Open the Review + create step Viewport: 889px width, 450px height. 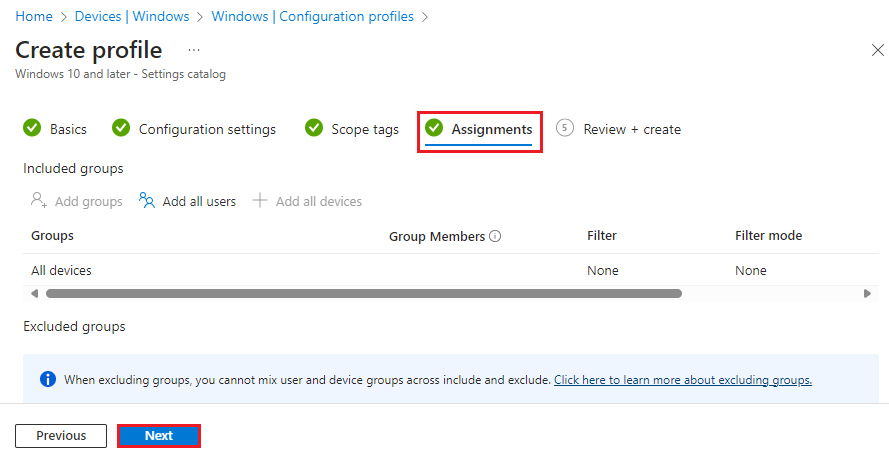(x=632, y=129)
